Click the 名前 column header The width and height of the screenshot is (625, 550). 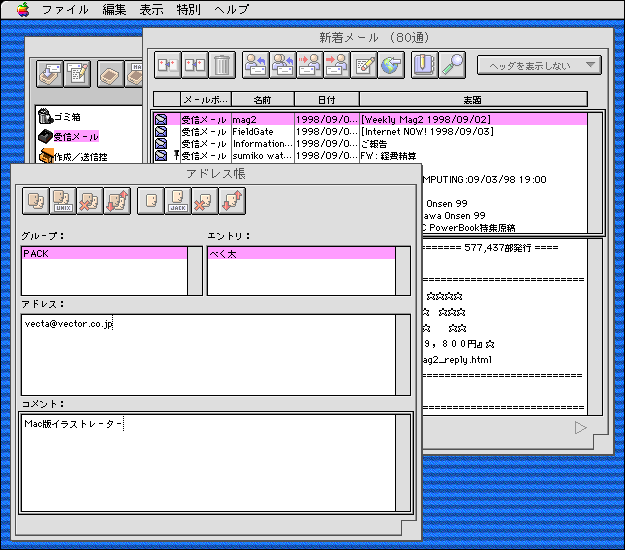(263, 100)
